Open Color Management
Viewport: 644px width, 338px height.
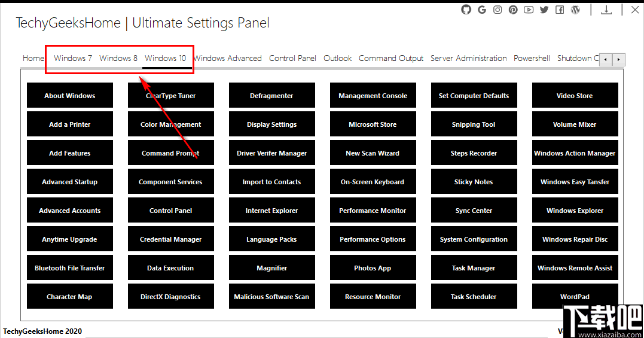pos(171,124)
